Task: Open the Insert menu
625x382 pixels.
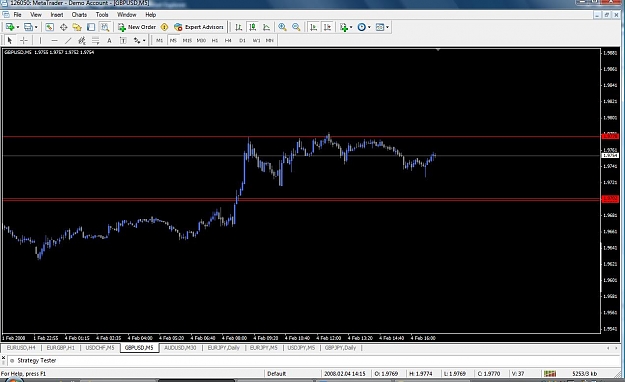Action: [57, 15]
